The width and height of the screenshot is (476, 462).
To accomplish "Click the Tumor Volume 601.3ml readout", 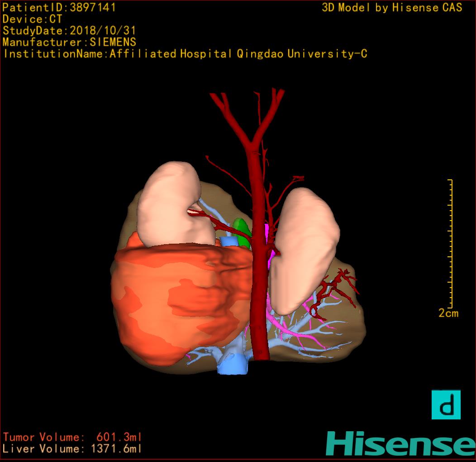I will [72, 437].
